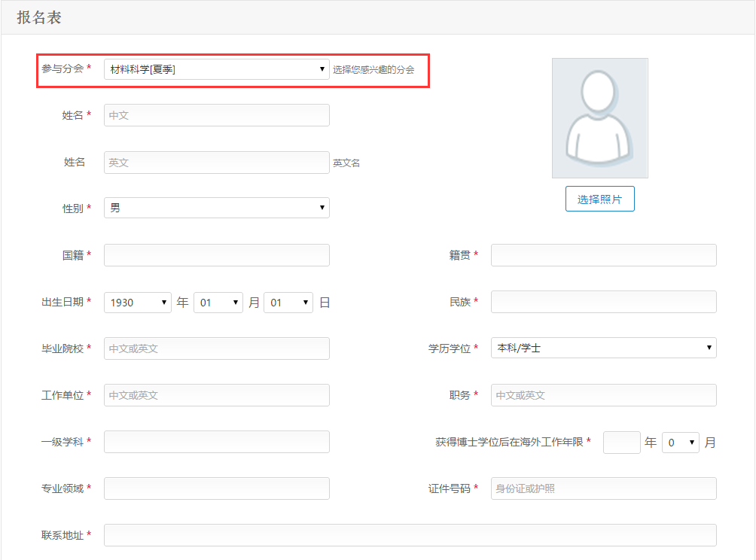Open the 性别 gender dropdown

(217, 208)
